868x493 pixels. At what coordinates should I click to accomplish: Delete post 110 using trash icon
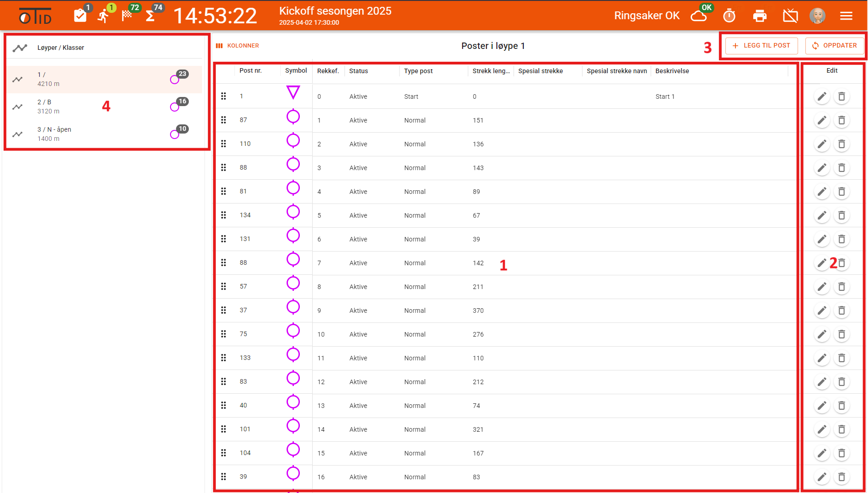coord(841,144)
